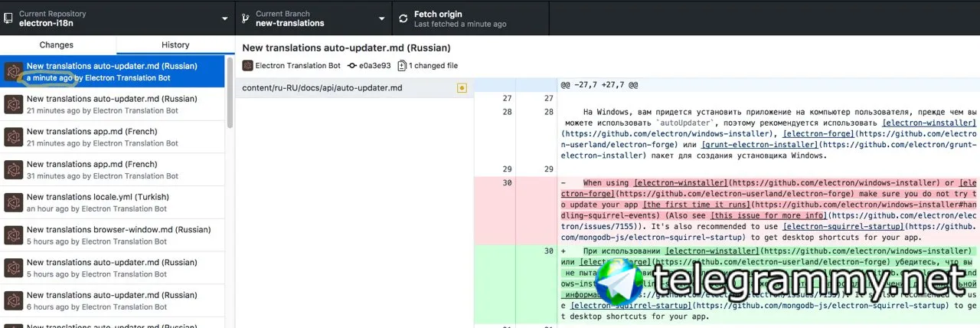The image size is (980, 328).
Task: Click the avatar on the browser-window.md (Russian) commit
Action: pyautogui.click(x=12, y=235)
